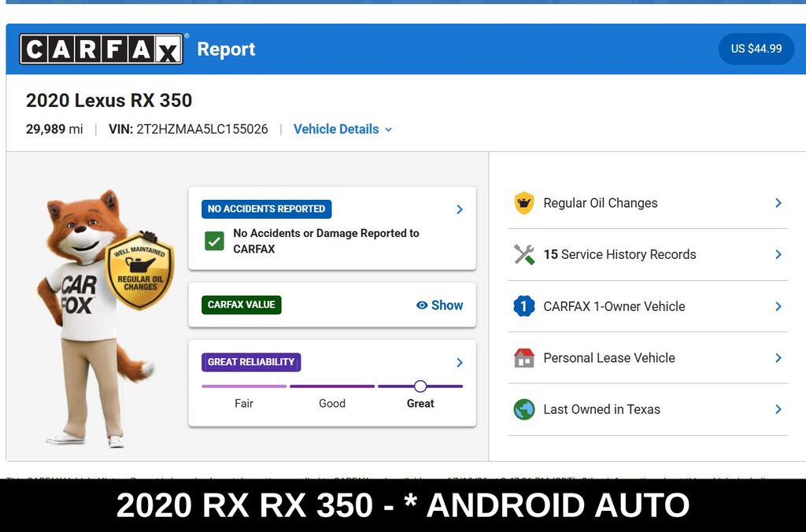806x532 pixels.
Task: Click the green No Accidents checkmark
Action: coord(214,241)
